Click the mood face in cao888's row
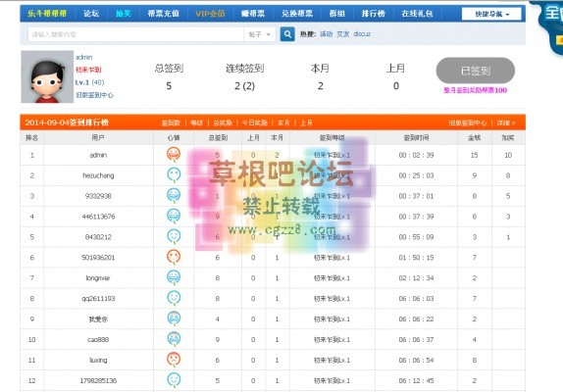The image size is (563, 392). 174,338
